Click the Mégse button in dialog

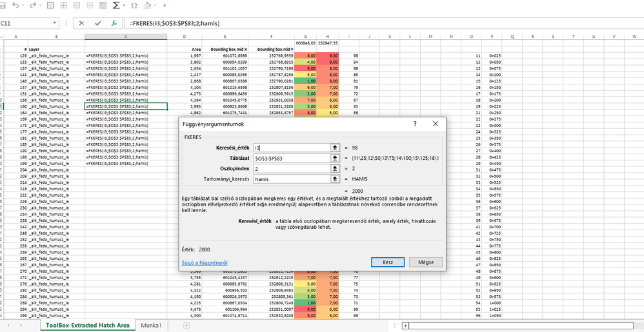(426, 262)
